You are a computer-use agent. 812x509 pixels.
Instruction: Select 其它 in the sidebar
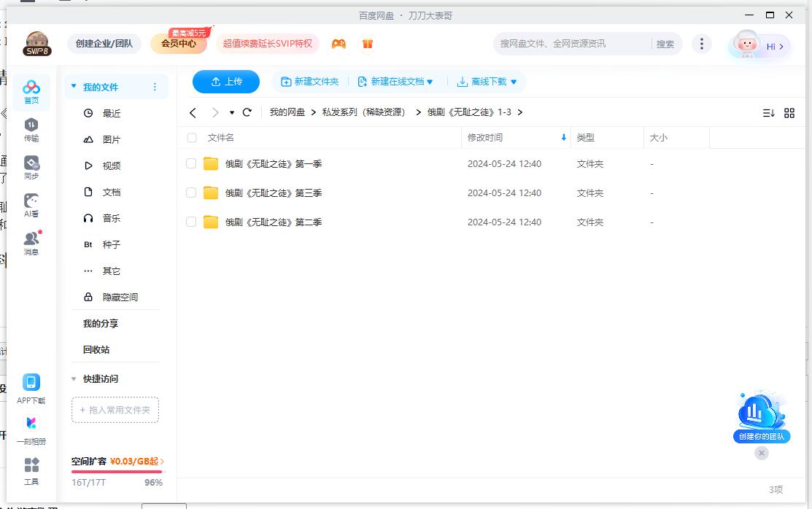[x=112, y=271]
